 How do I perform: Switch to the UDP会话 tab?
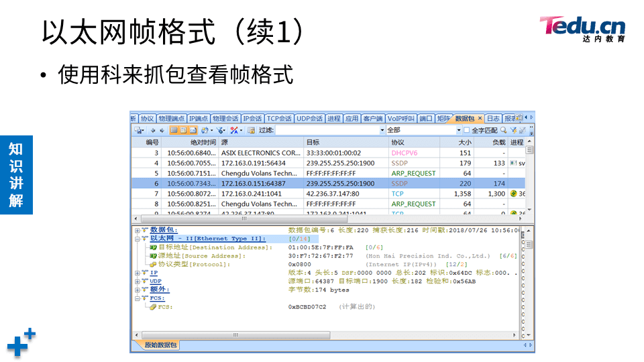(309, 119)
